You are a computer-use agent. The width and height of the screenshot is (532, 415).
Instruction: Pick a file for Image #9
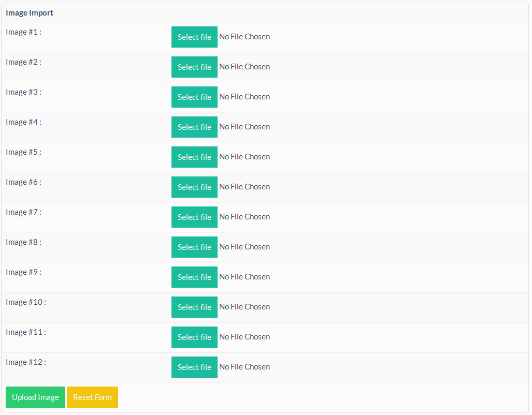194,277
